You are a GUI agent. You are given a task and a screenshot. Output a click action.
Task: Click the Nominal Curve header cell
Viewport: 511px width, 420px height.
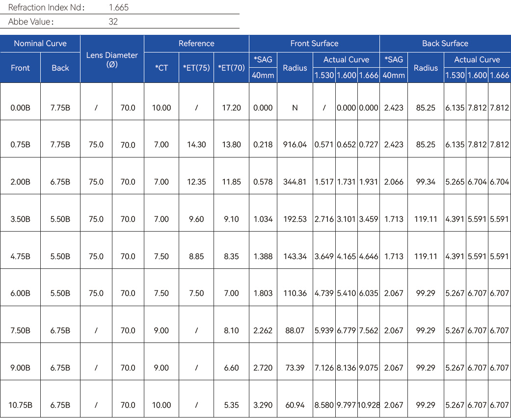(x=40, y=43)
